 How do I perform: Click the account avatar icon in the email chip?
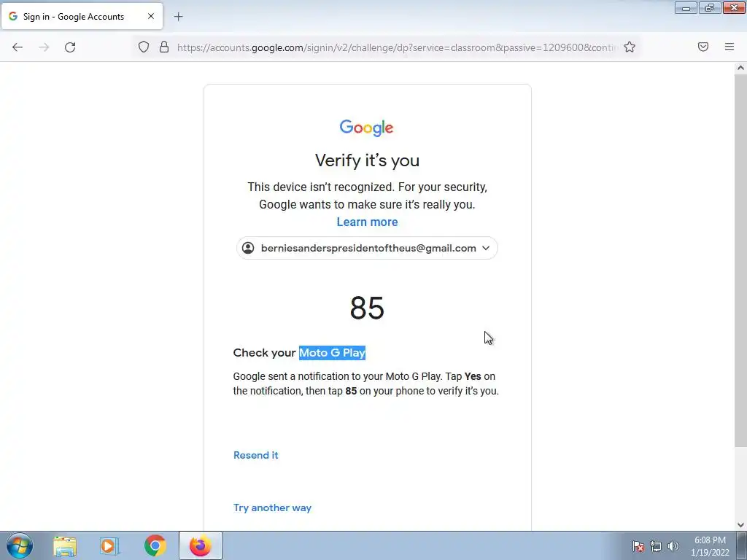pyautogui.click(x=248, y=248)
